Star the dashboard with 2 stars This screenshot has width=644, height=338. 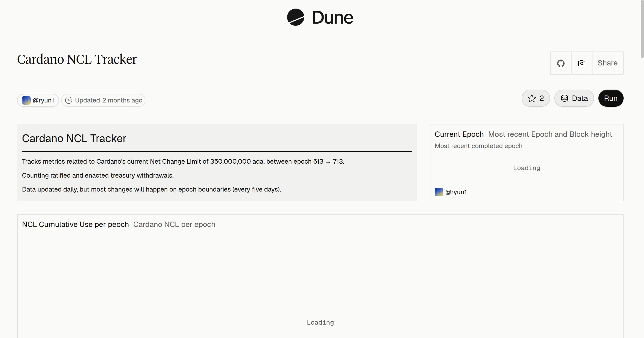pyautogui.click(x=536, y=98)
